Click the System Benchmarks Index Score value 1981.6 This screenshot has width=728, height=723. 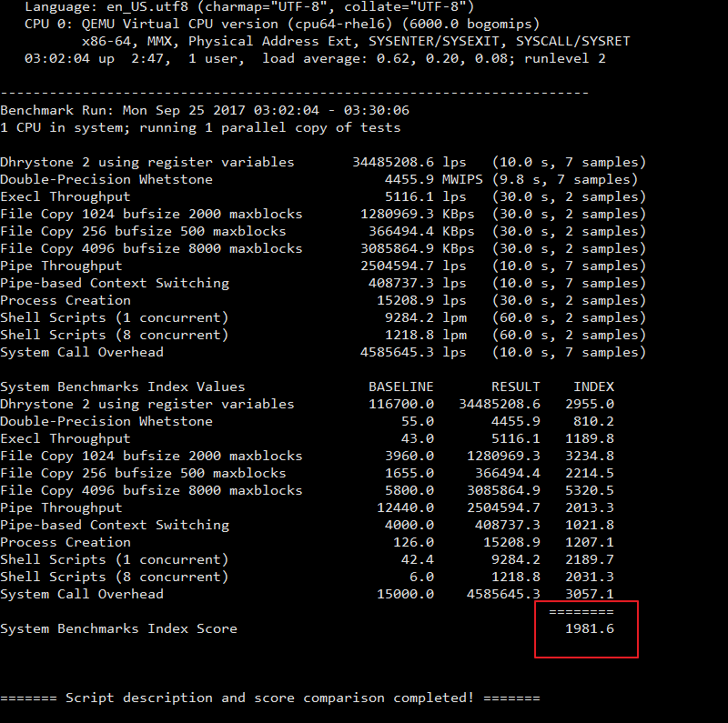590,628
